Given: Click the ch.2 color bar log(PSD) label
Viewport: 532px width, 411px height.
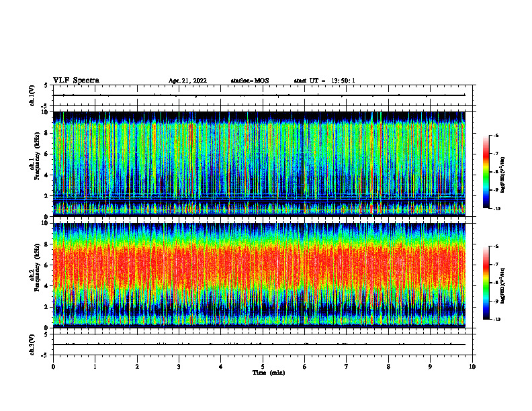Looking at the screenshot, I should pos(503,285).
